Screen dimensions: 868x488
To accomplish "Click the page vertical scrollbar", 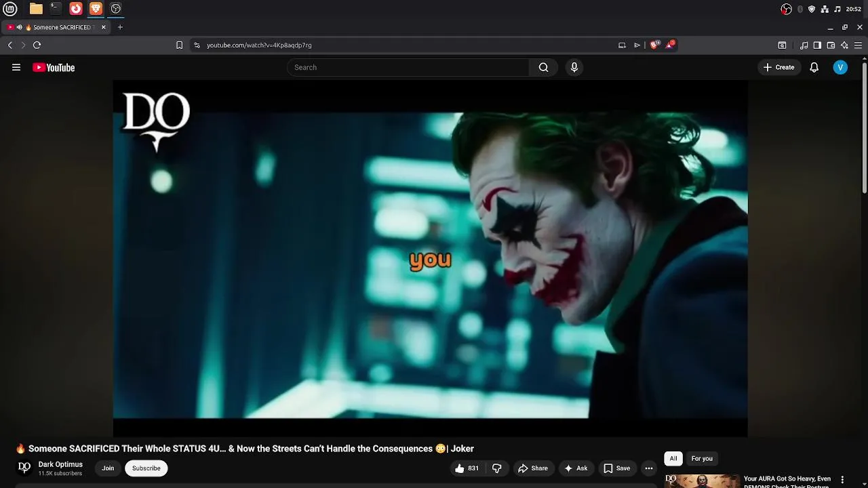I will (865, 128).
